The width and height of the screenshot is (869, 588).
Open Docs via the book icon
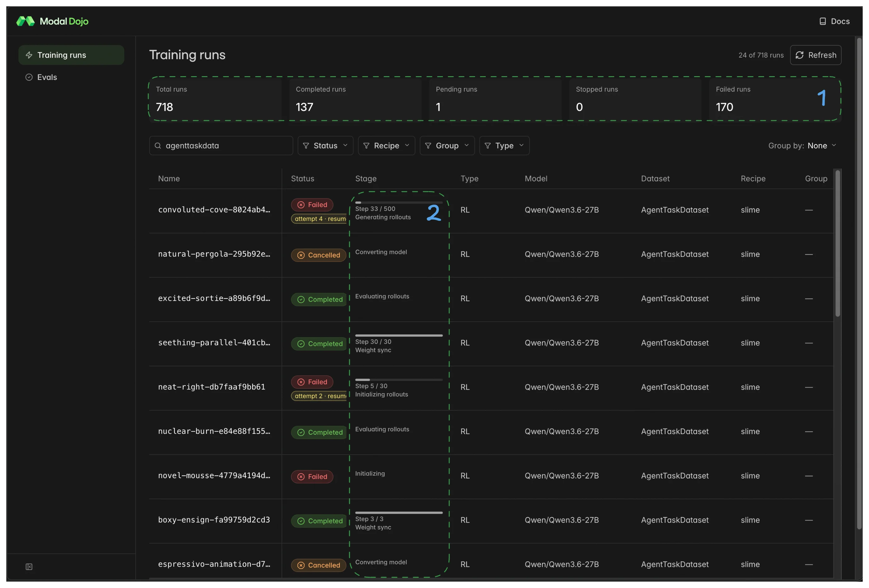coord(823,21)
